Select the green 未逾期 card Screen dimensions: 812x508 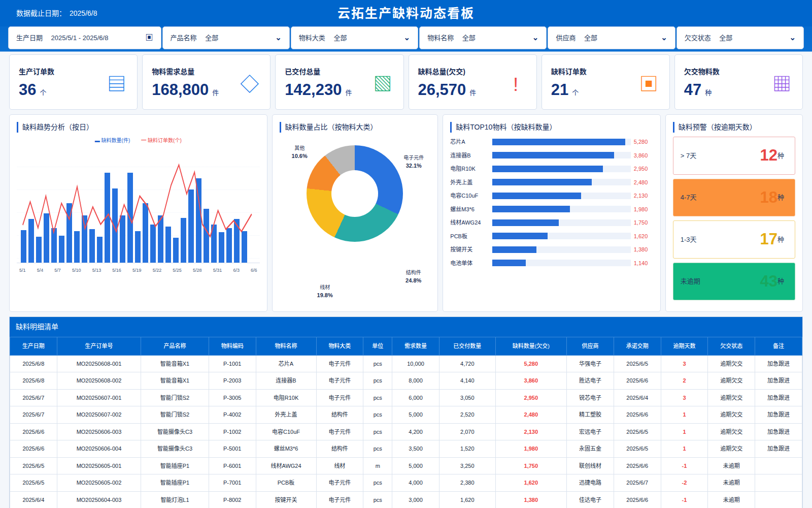734,281
